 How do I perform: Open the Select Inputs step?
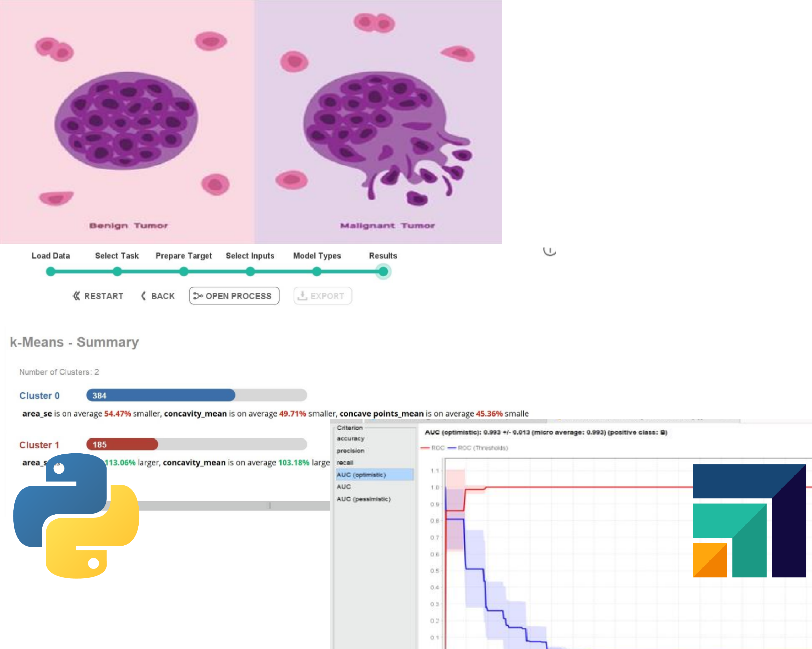250,271
